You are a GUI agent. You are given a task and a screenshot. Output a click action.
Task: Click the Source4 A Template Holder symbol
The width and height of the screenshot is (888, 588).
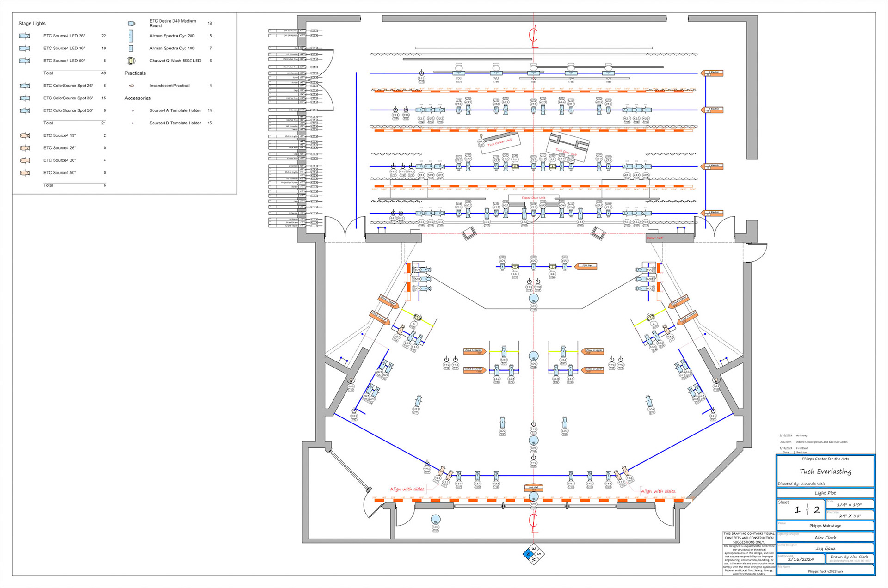click(133, 110)
